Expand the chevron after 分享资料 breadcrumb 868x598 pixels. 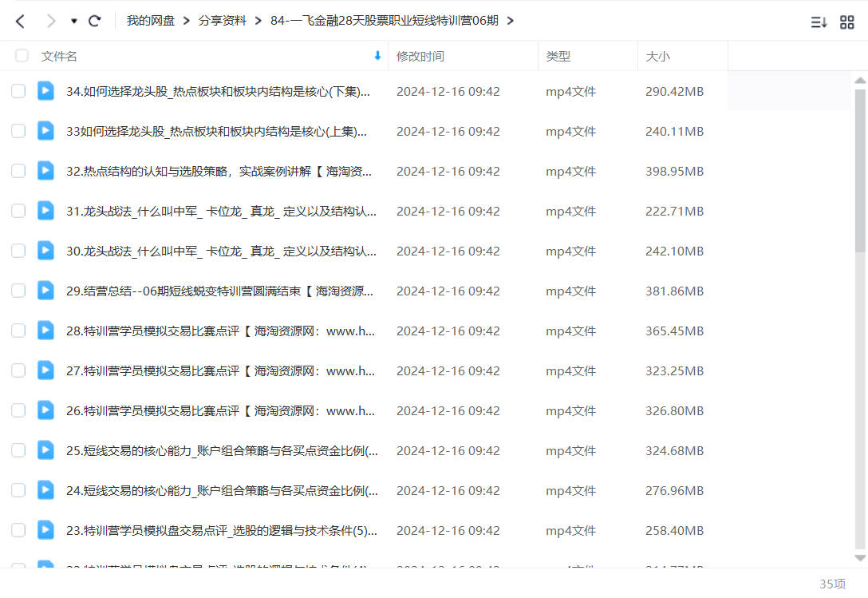point(258,21)
